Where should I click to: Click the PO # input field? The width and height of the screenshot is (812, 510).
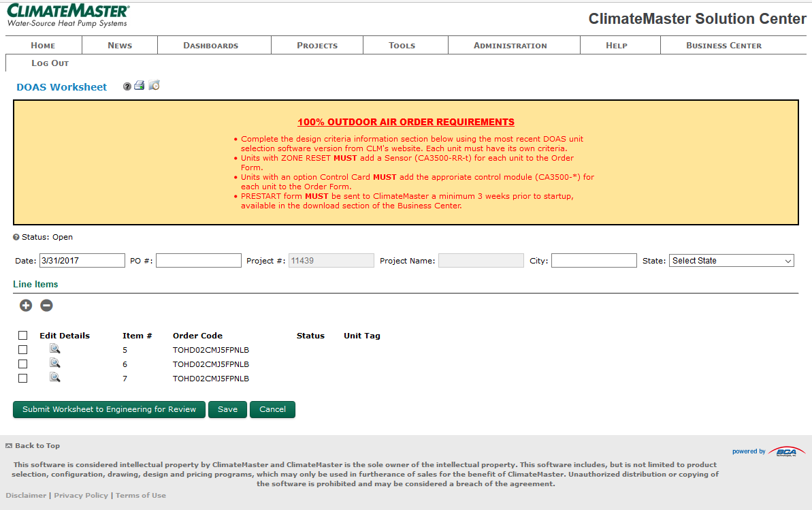point(199,261)
